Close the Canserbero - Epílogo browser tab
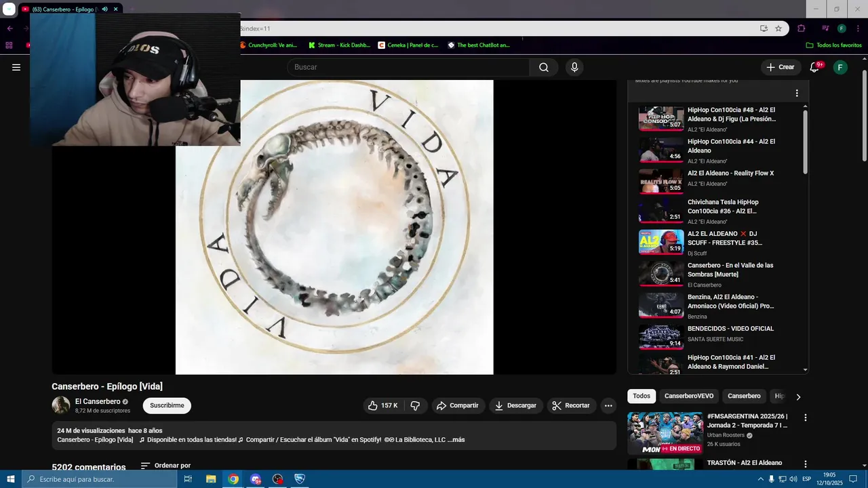Viewport: 868px width, 488px height. click(116, 9)
